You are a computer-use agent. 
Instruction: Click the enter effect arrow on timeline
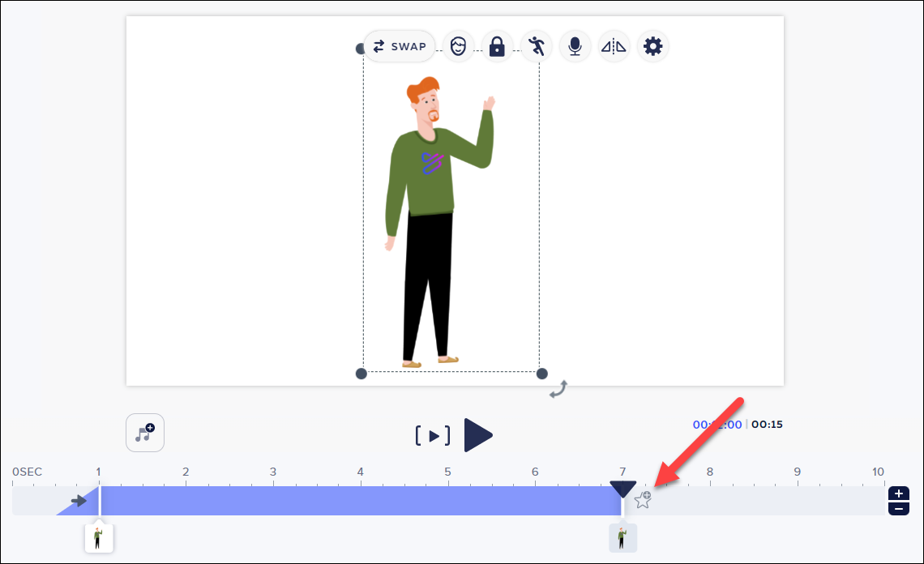pyautogui.click(x=79, y=501)
